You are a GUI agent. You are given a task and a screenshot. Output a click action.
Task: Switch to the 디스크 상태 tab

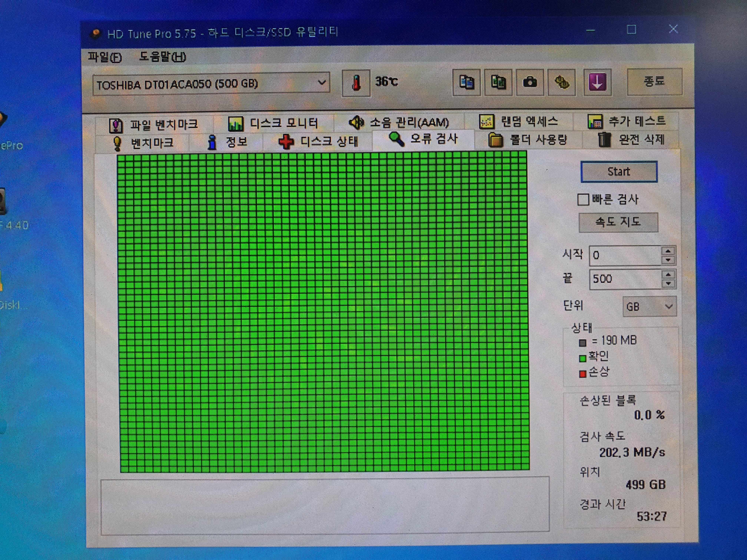pyautogui.click(x=318, y=141)
